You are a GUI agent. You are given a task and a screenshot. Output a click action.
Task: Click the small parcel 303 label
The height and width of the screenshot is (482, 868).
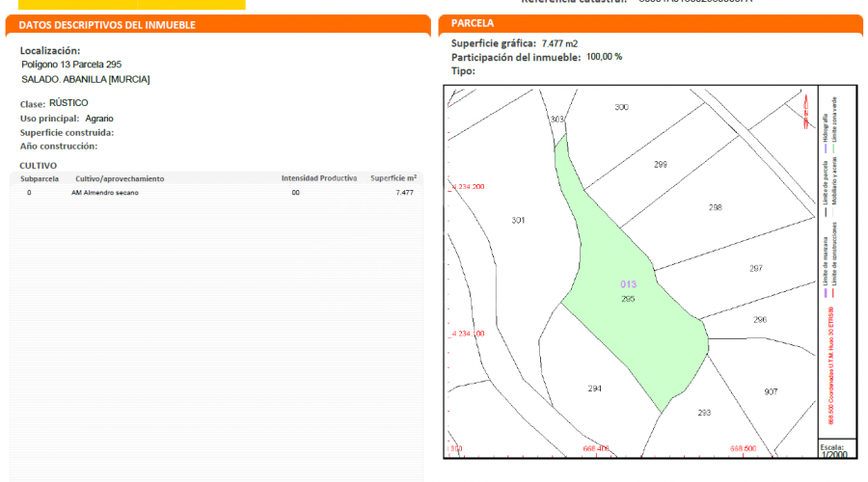(556, 120)
